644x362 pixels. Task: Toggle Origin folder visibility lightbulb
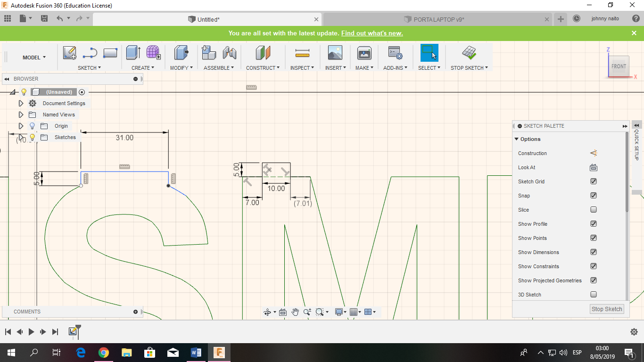(x=32, y=126)
